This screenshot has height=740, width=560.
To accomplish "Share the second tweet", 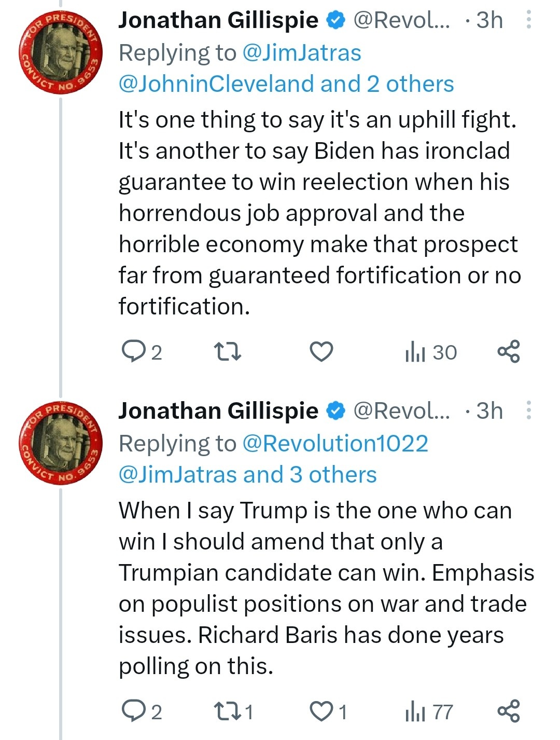I will click(x=509, y=711).
